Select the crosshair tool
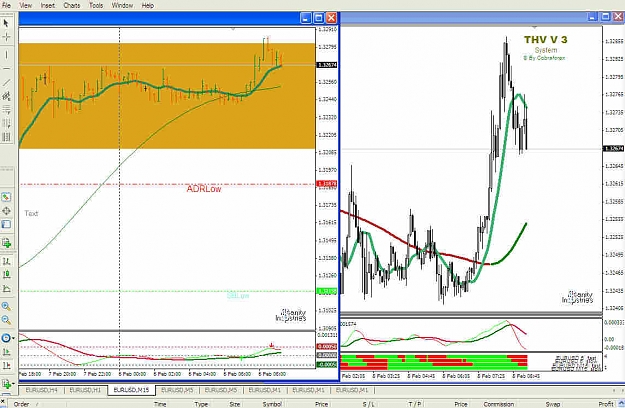The height and width of the screenshot is (408, 625). click(x=6, y=37)
